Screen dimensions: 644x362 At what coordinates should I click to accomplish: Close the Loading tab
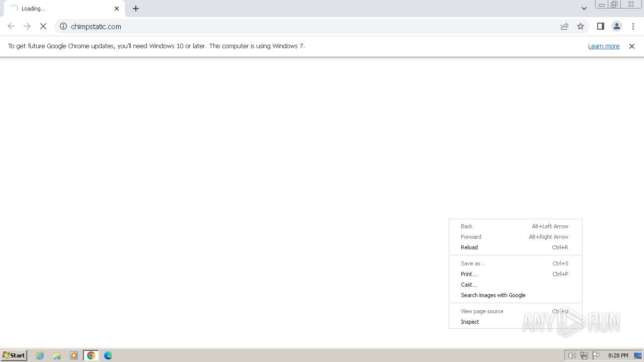pyautogui.click(x=117, y=9)
